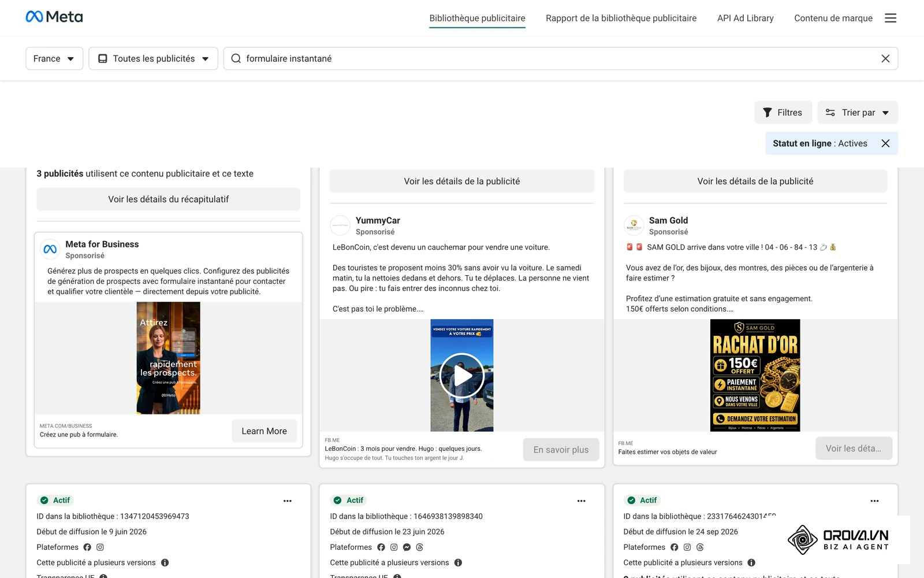
Task: Click En savoir plus on YummyCar ad
Action: pos(561,450)
